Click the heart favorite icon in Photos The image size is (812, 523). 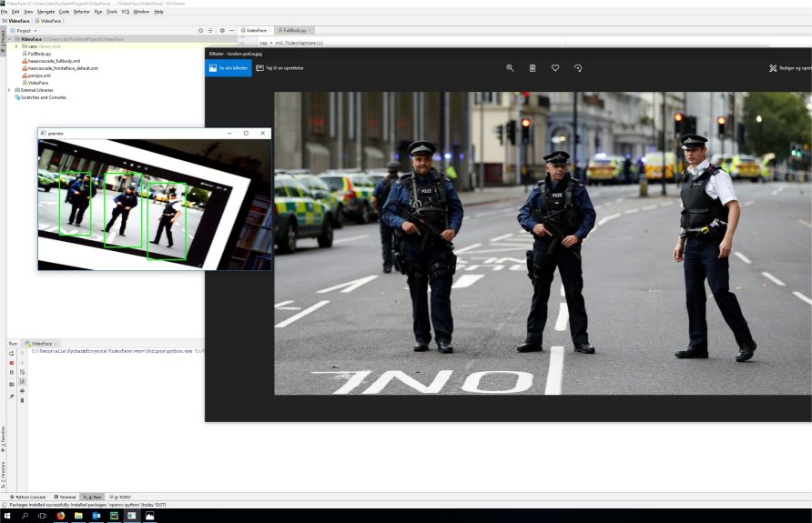[x=555, y=68]
